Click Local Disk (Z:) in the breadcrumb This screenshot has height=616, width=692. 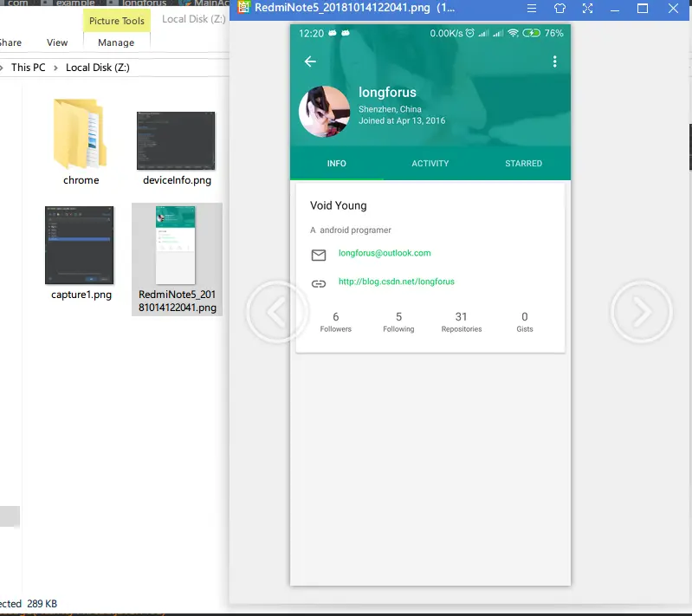(x=98, y=68)
